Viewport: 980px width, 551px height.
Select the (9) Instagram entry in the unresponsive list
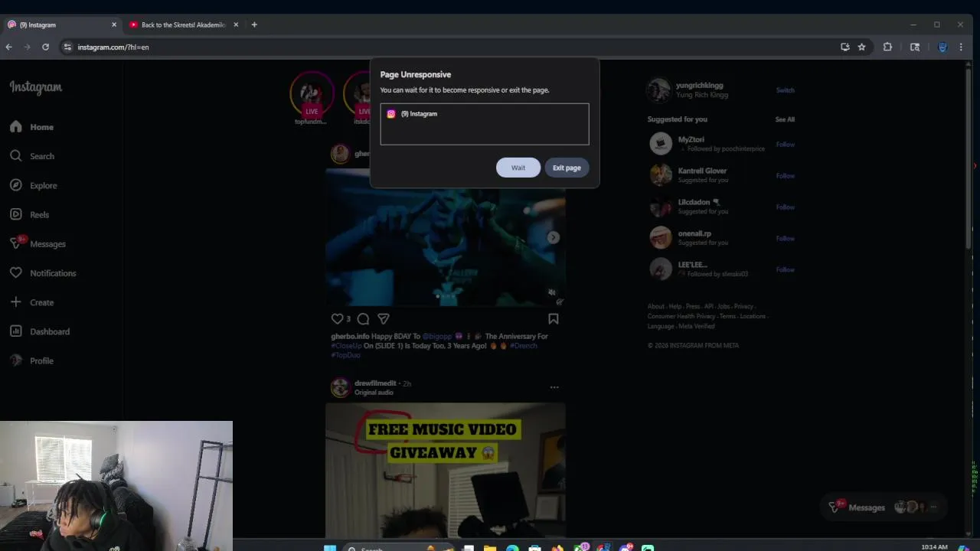(485, 113)
